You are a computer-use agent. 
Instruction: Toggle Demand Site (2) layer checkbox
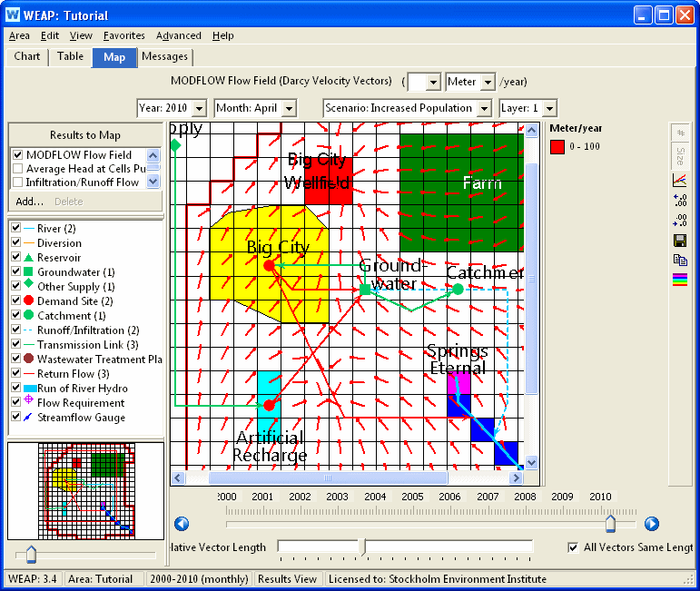click(16, 300)
